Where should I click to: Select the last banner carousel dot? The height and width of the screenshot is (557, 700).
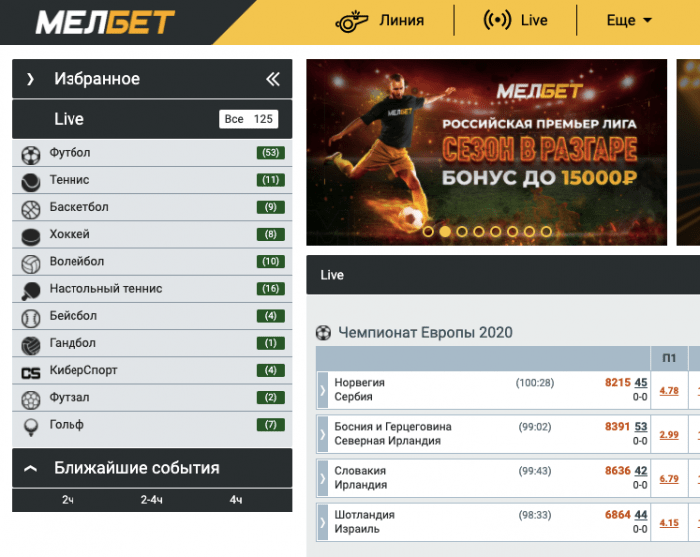(546, 232)
